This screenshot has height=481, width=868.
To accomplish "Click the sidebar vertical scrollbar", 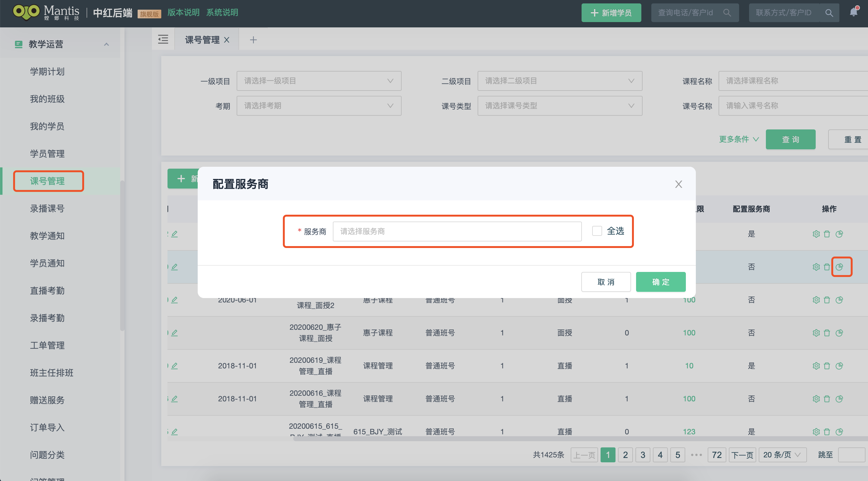I will tap(122, 256).
